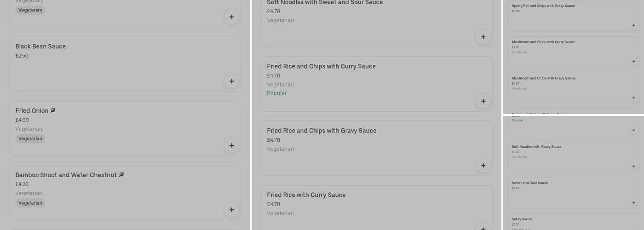The height and width of the screenshot is (230, 644).
Task: Click the Vegetarian tag under Fried Onion
Action: (30, 138)
